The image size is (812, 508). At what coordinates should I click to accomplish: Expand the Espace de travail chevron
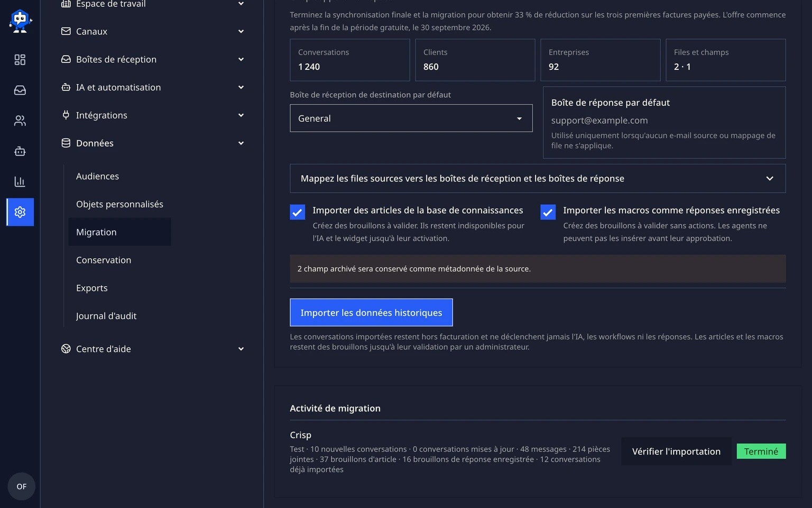click(241, 4)
